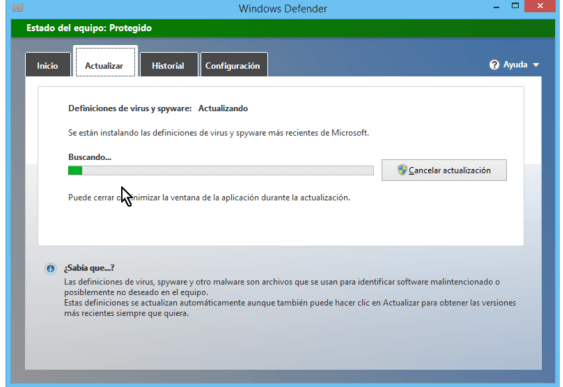Click the 'Puede cerrar o minimizar la ventana' note

click(209, 197)
